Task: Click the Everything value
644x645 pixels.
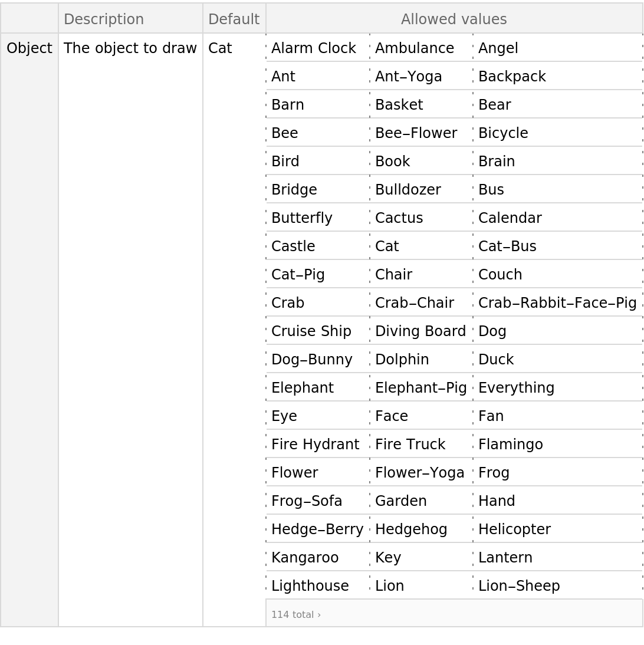Action: (x=516, y=387)
